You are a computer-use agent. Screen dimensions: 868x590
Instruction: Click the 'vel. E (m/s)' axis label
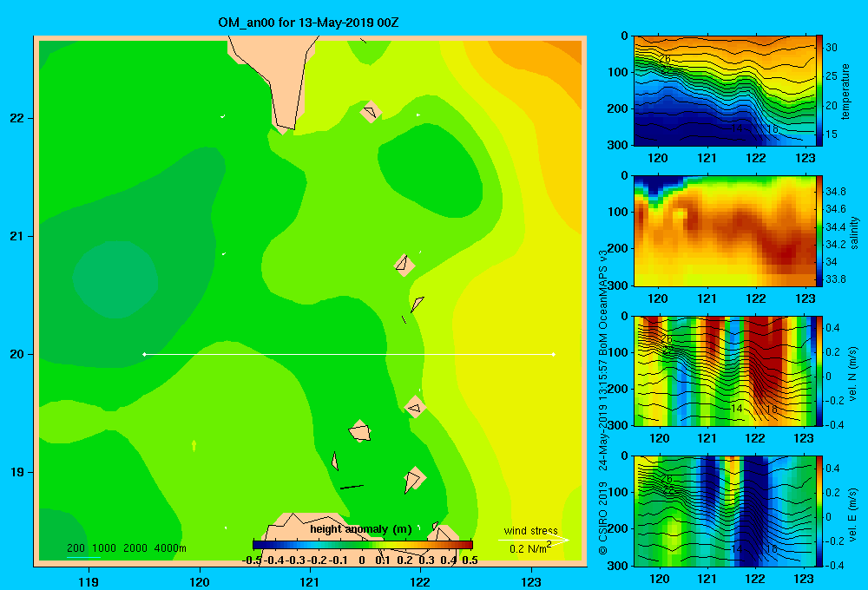point(853,515)
